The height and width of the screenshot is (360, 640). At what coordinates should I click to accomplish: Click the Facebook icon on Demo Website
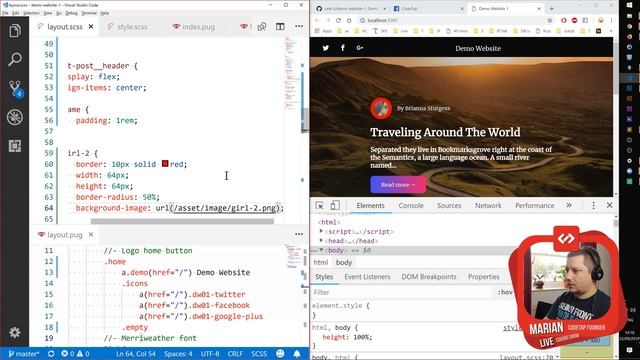[x=343, y=48]
